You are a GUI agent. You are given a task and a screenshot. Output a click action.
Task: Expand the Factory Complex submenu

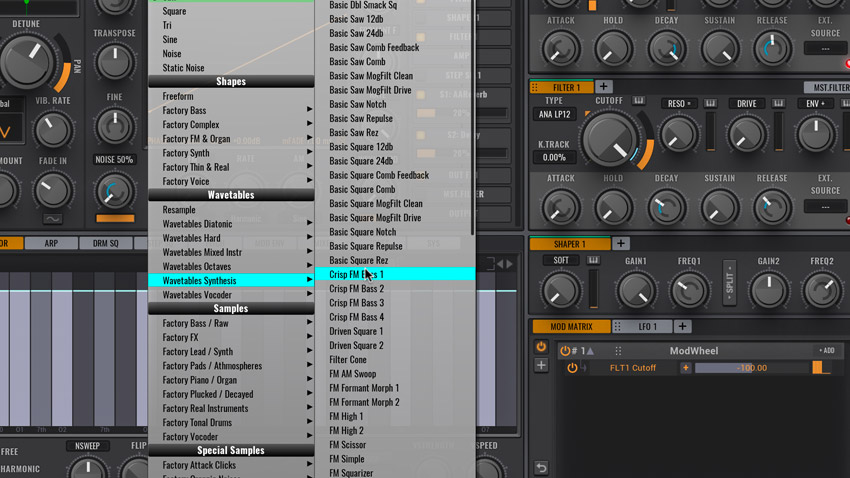231,125
